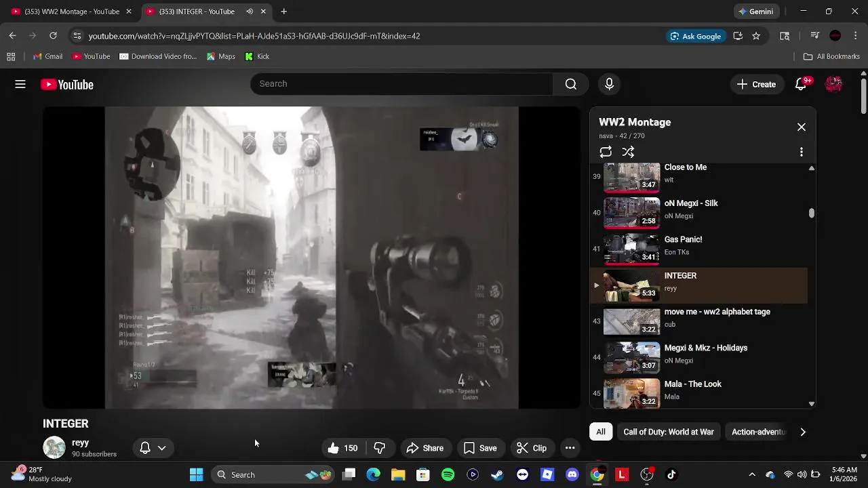Expand notification preferences dropdown for reyy

(161, 448)
